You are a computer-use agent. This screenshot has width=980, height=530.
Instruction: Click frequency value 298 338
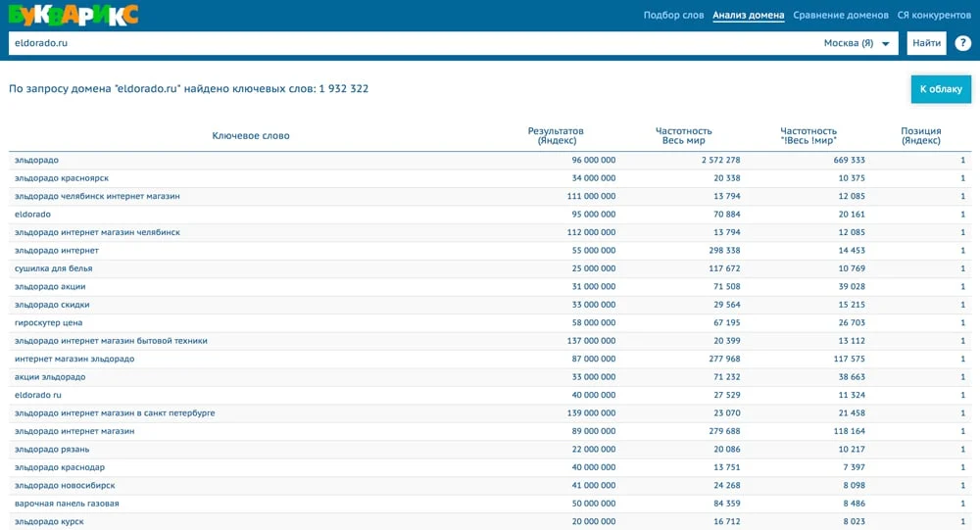pyautogui.click(x=724, y=251)
